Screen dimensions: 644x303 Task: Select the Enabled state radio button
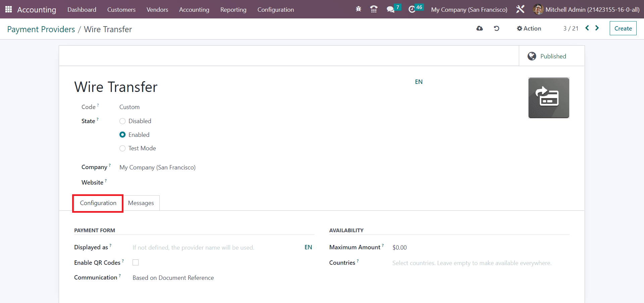point(122,135)
